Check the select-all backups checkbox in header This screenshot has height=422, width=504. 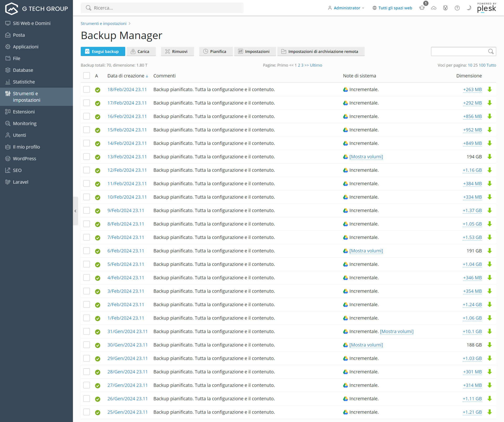click(x=86, y=75)
